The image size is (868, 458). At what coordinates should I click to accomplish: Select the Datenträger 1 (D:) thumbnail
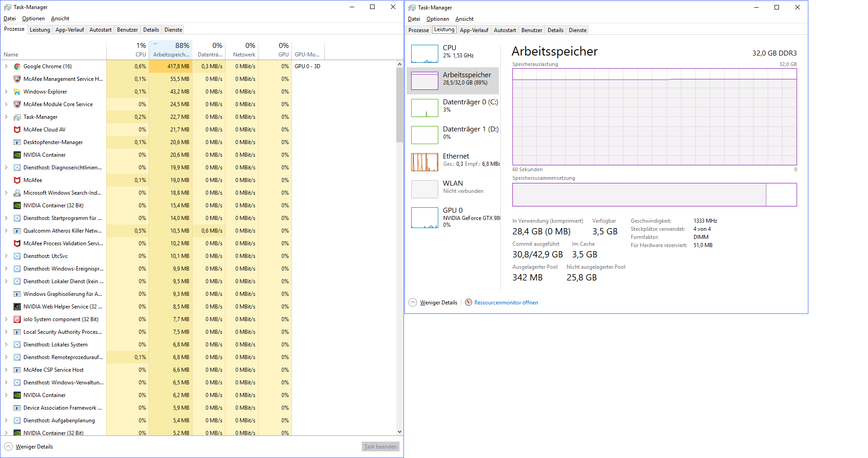425,135
